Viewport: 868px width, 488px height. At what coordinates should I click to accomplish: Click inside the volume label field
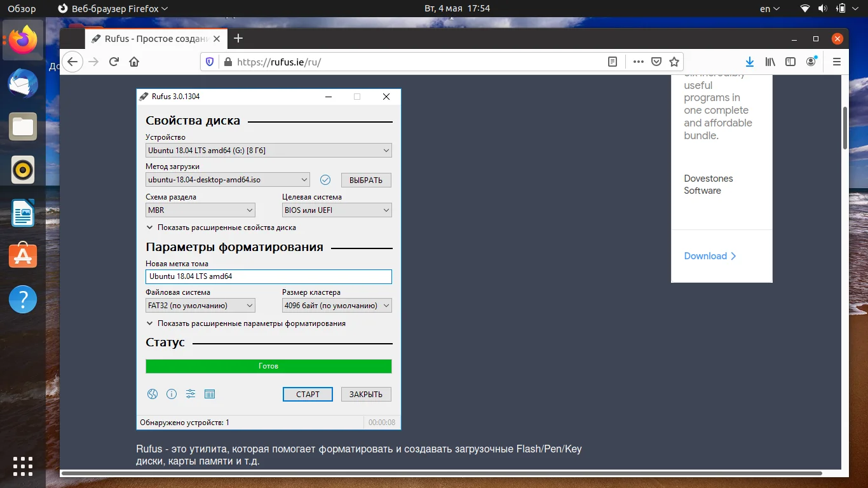(x=268, y=276)
